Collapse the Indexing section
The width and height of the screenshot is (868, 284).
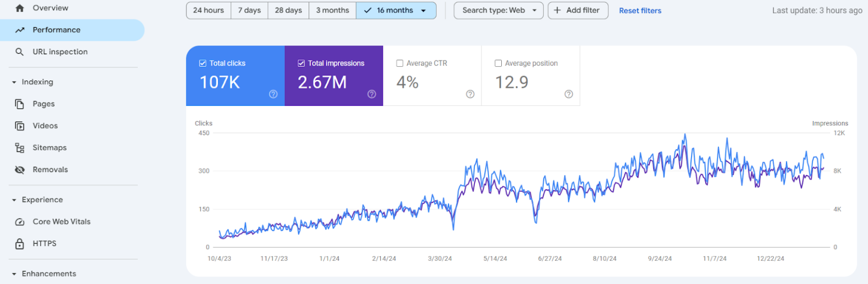coord(14,83)
